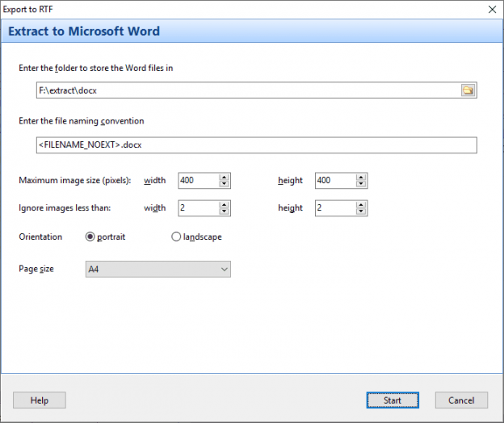Click the 'Orientation' label

pos(40,237)
